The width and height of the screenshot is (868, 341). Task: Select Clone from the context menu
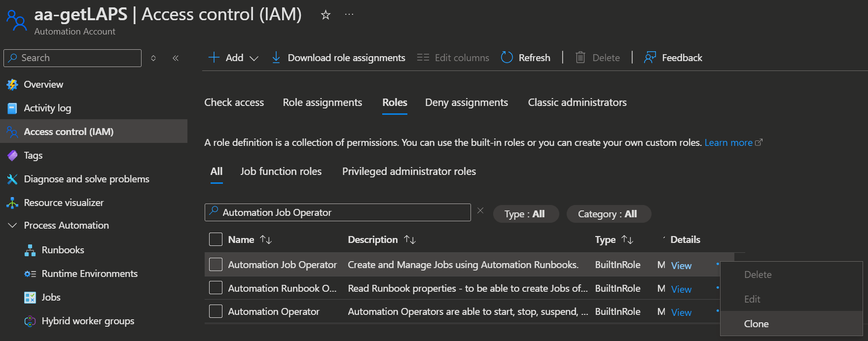[756, 324]
